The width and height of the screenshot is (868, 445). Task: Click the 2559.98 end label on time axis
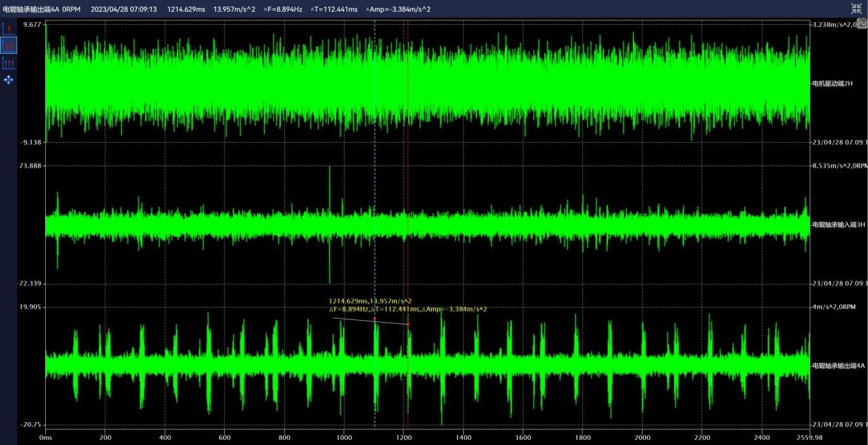(810, 437)
